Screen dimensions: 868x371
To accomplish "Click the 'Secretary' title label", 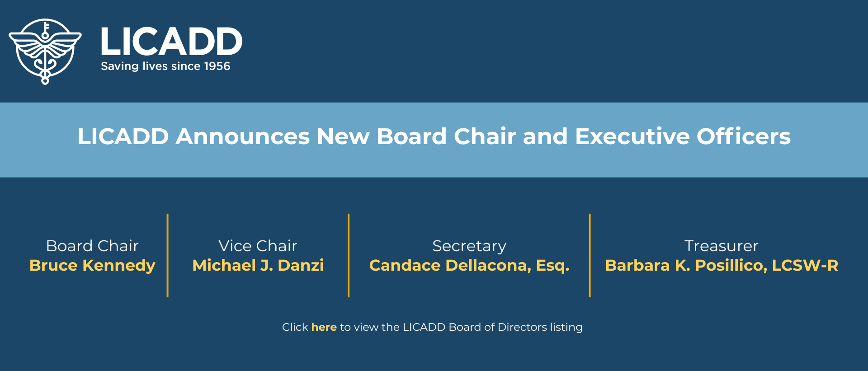I will [x=469, y=246].
